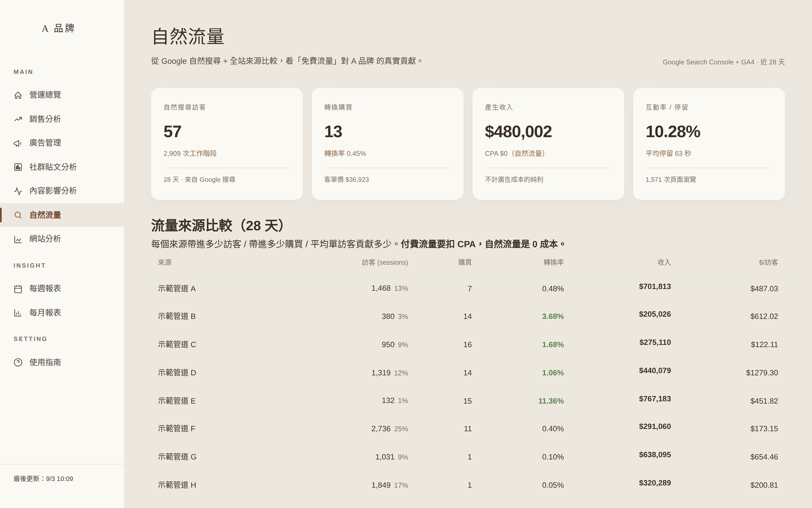The width and height of the screenshot is (812, 508).
Task: Open the 每月報表 report
Action: click(x=62, y=313)
